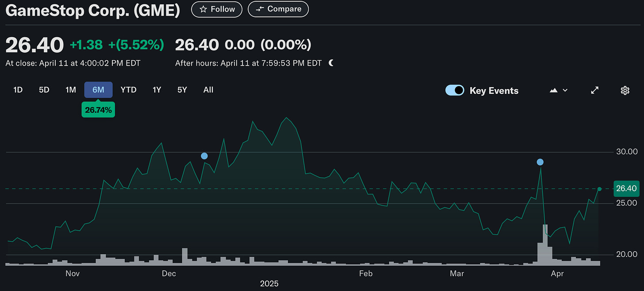This screenshot has width=644, height=291.
Task: Open chart settings gear icon
Action: (625, 90)
